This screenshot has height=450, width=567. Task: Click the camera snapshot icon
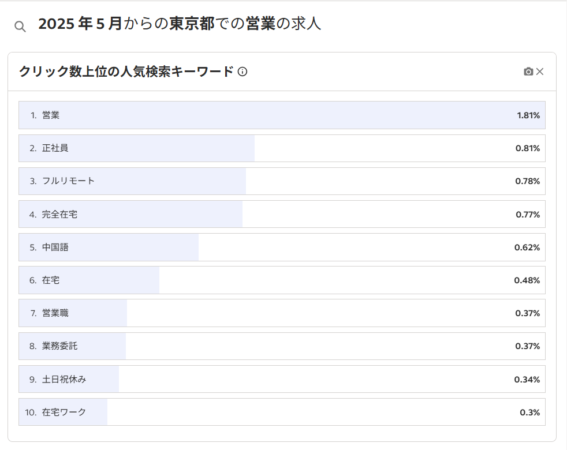pos(528,72)
